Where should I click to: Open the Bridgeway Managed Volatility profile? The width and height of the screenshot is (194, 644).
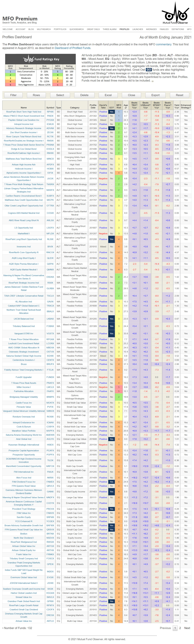(24, 397)
